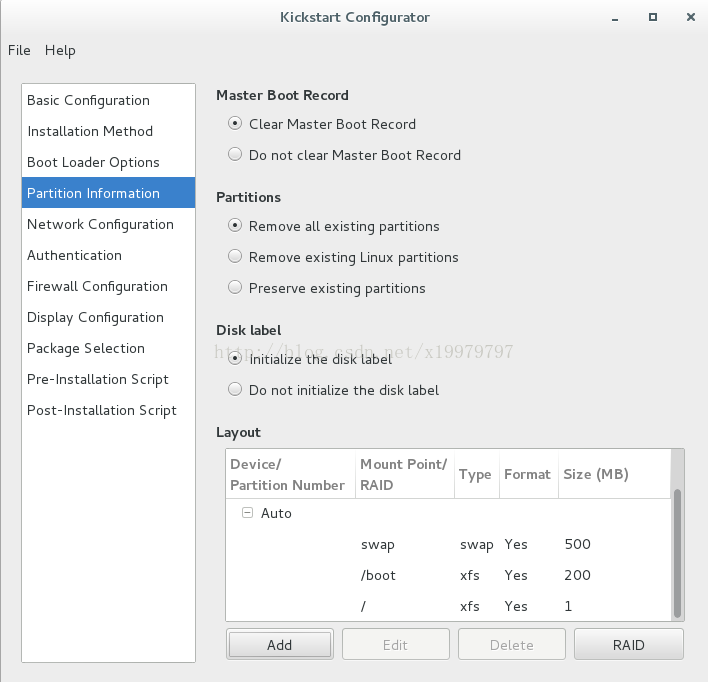Open Firewall Configuration section
Image resolution: width=708 pixels, height=682 pixels.
point(108,286)
